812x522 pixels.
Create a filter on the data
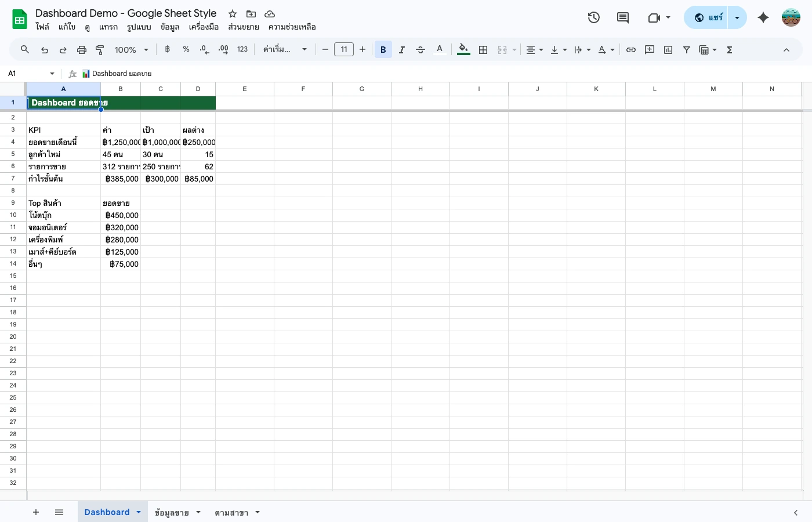687,49
